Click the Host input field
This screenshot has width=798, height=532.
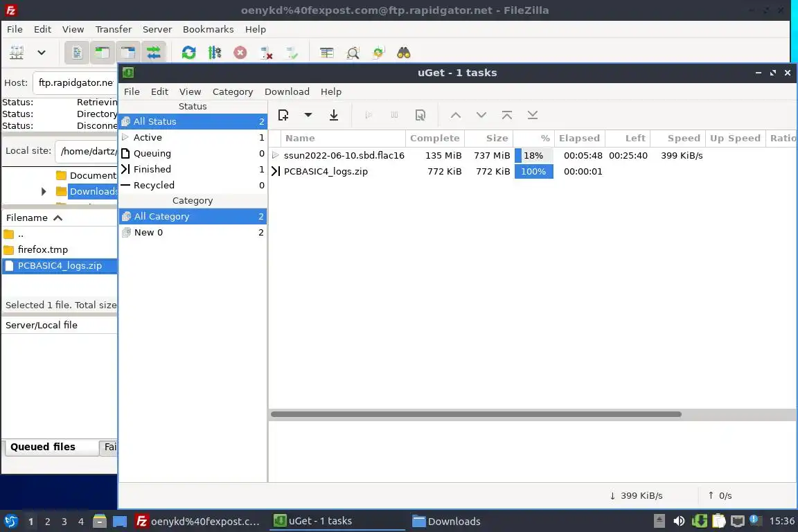tap(76, 82)
